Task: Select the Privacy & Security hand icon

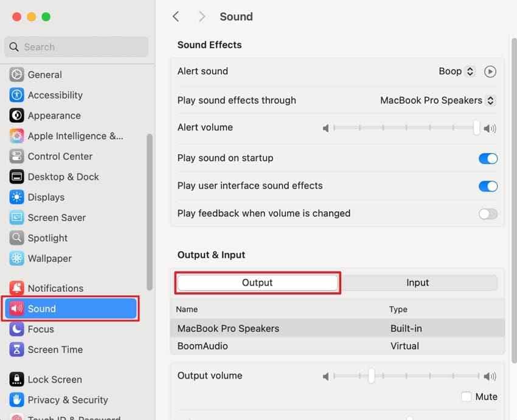Action: [x=16, y=400]
